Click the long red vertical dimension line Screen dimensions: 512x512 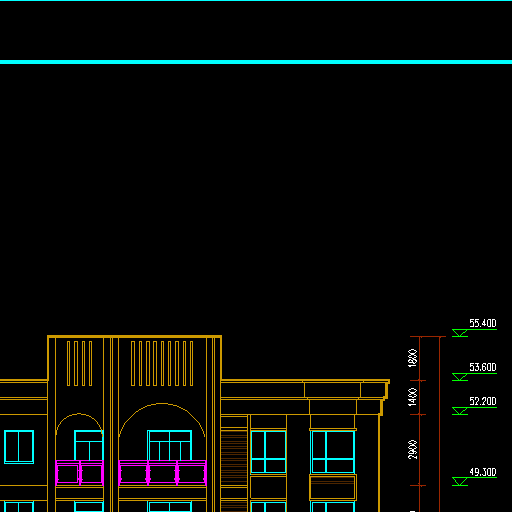tap(440, 424)
